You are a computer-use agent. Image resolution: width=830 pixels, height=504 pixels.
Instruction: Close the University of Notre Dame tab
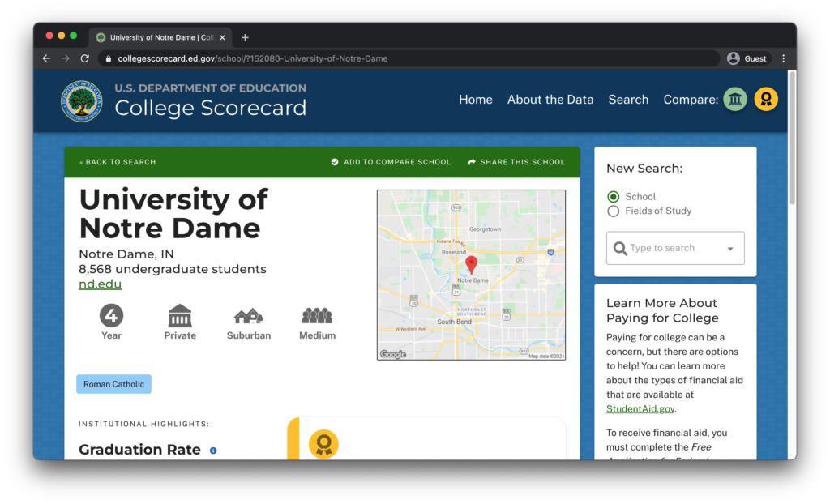coord(222,37)
